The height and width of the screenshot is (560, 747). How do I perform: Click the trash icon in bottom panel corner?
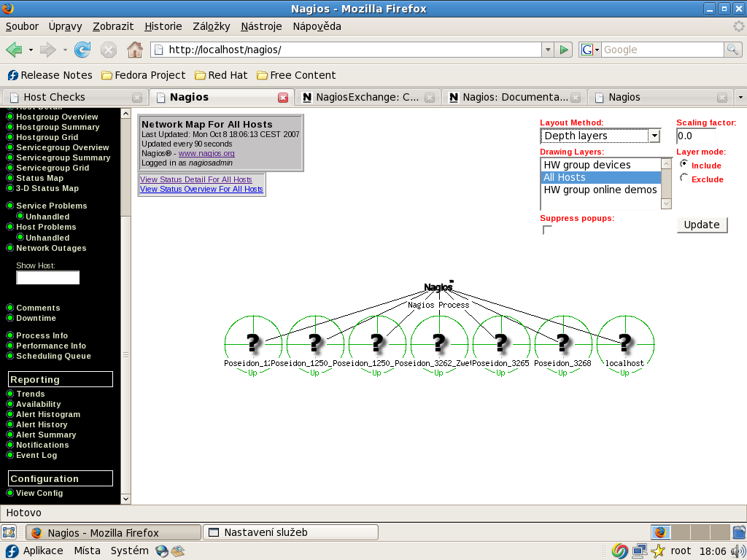coord(739,532)
